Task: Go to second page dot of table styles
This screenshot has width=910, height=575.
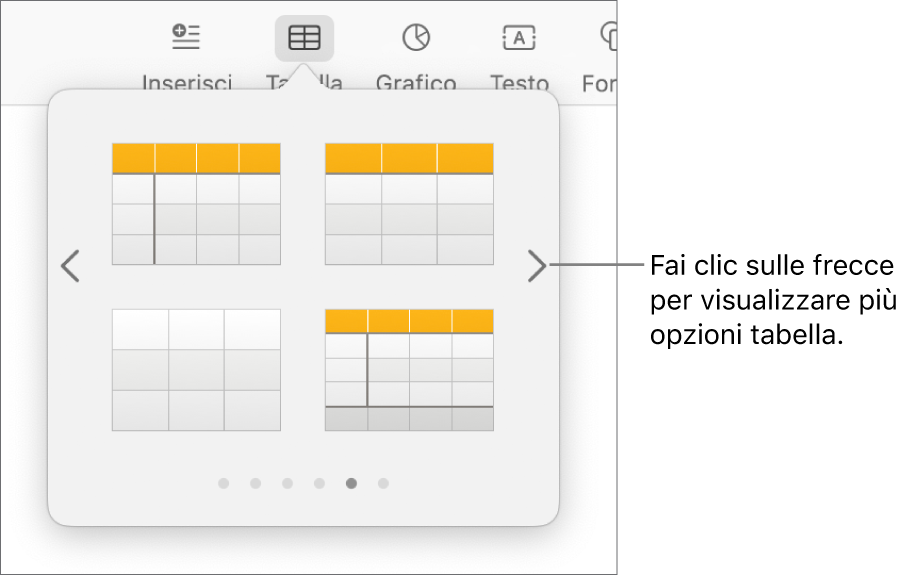Action: point(255,484)
